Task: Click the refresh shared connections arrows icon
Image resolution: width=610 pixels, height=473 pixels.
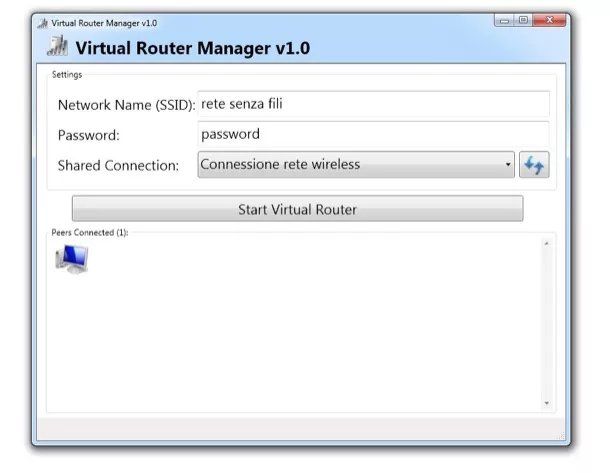Action: pos(534,165)
